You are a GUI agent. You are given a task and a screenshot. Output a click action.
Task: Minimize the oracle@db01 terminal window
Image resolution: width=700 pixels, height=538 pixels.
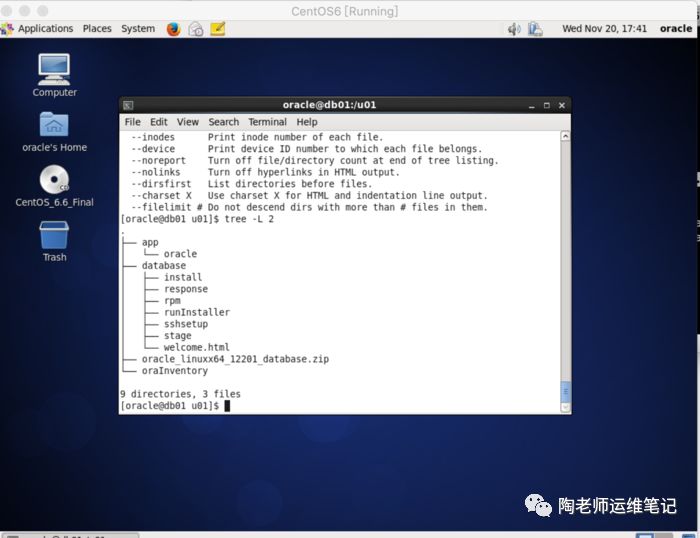[x=531, y=106]
